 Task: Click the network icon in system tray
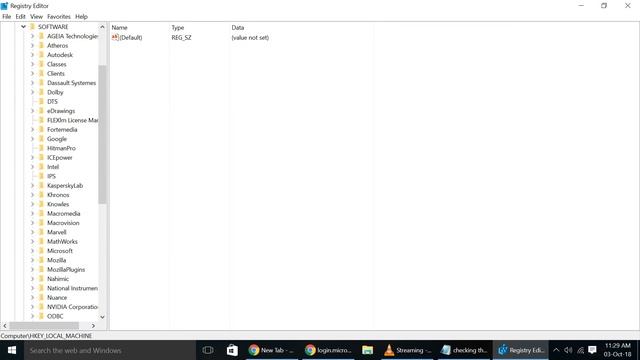pos(580,350)
